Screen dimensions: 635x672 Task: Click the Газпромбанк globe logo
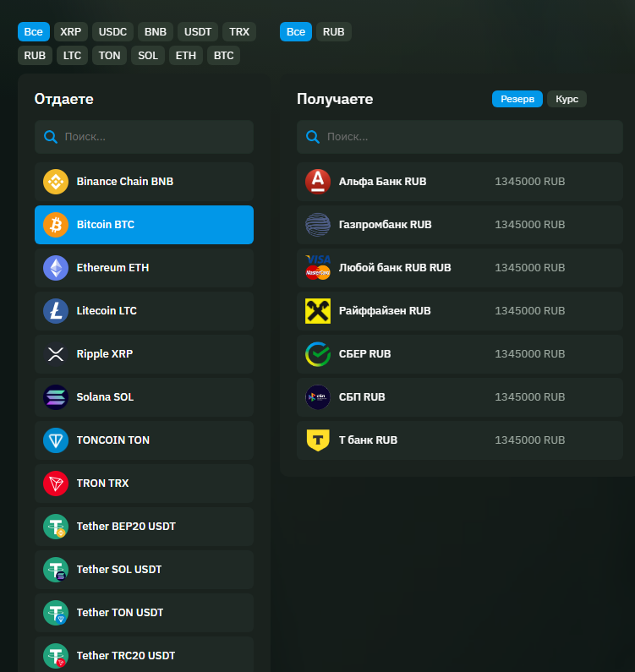[x=318, y=225]
